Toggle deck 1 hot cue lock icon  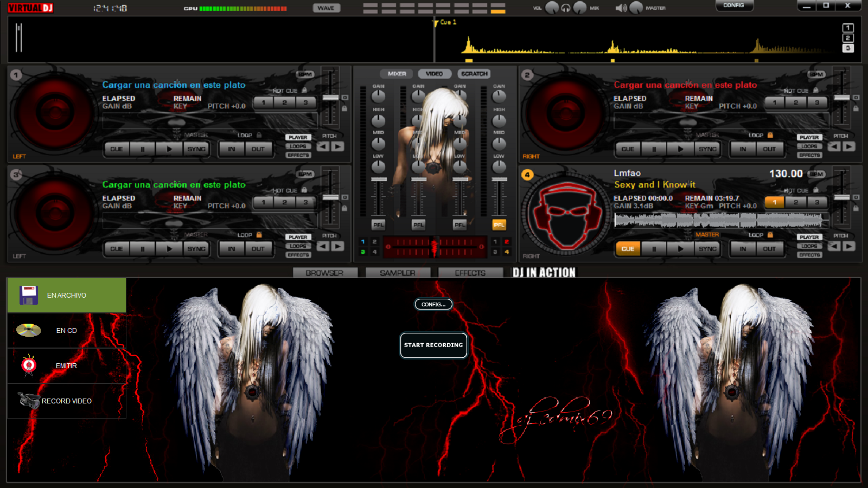pos(304,91)
